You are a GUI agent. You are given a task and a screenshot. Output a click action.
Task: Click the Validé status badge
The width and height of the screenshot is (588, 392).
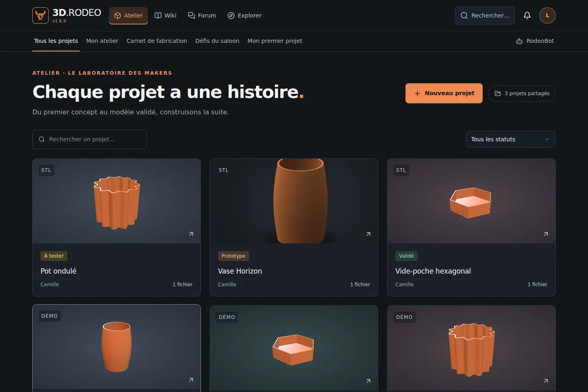(406, 256)
